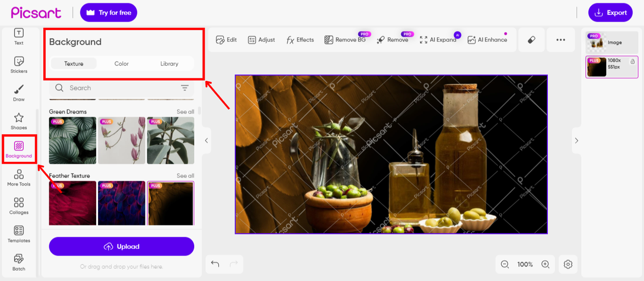Open the Collages tool
Viewport: 644px width, 281px height.
click(19, 206)
